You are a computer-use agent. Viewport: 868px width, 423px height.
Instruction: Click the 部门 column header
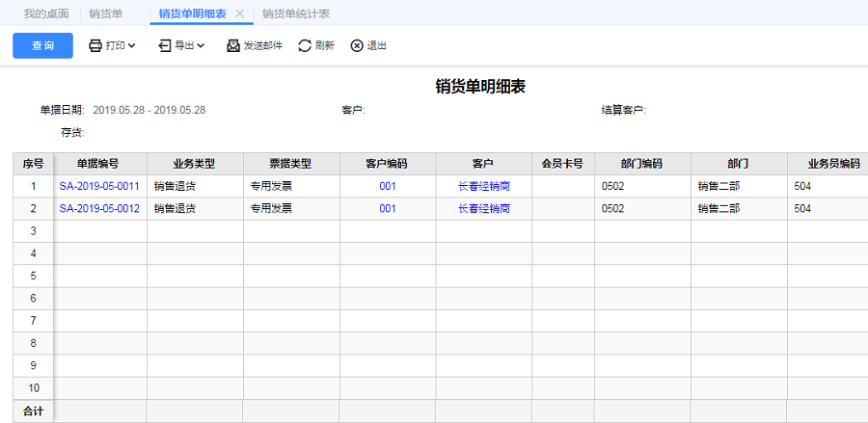739,164
